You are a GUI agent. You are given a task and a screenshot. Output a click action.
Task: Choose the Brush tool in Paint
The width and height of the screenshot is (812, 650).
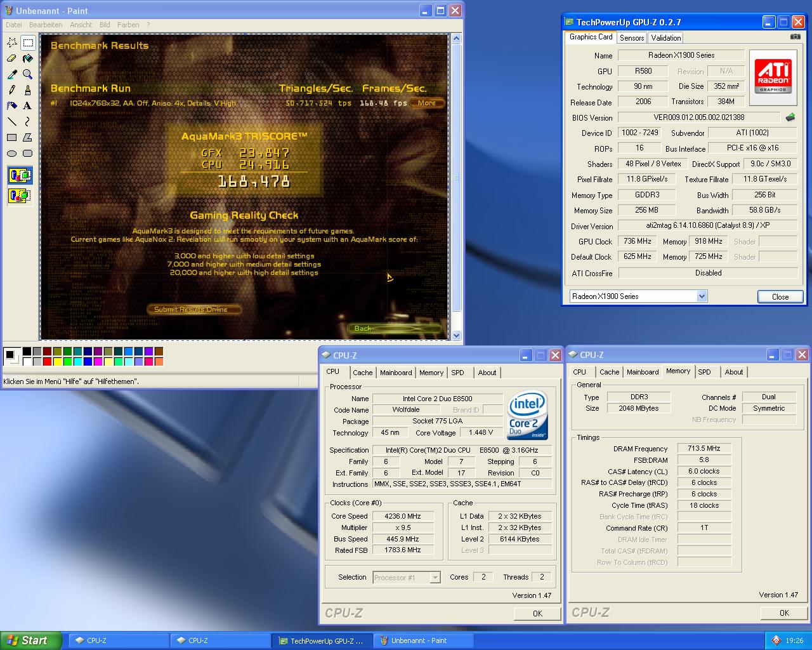28,90
